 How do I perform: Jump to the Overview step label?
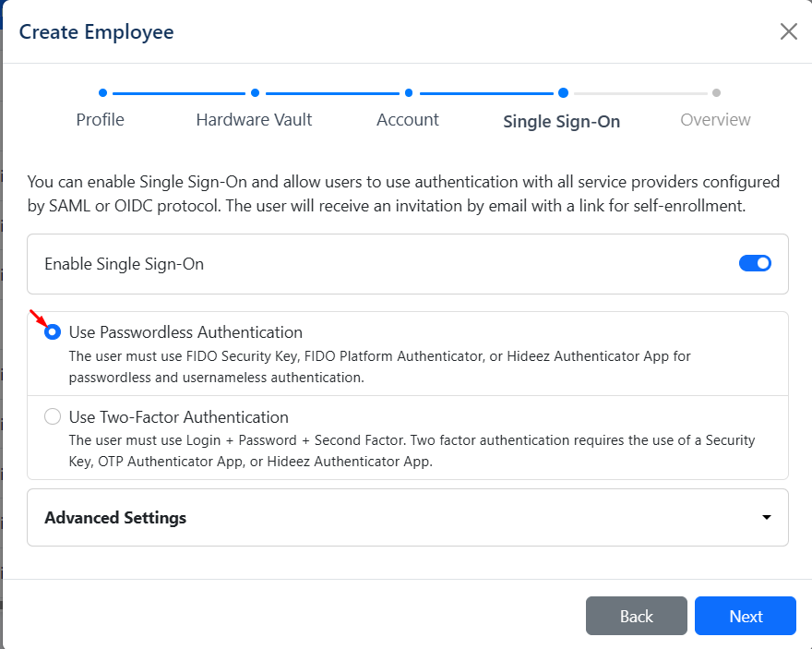coord(715,120)
